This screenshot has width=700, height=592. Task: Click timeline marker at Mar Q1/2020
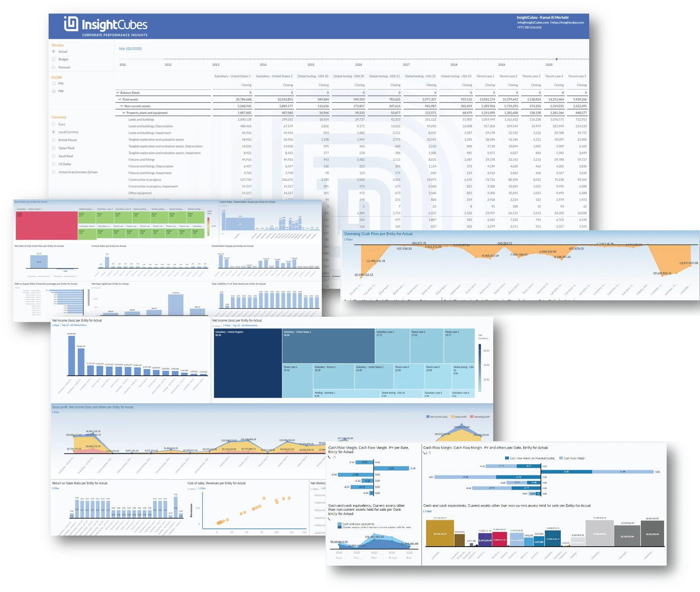[x=557, y=59]
